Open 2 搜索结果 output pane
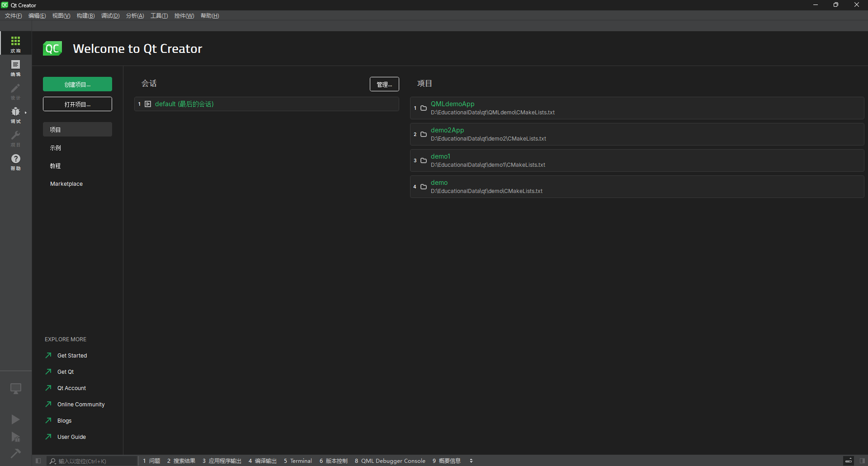Screen dimensions: 868x466 pyautogui.click(x=181, y=461)
